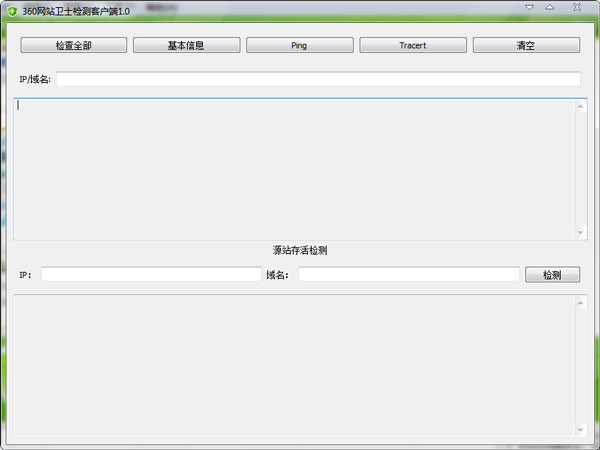The width and height of the screenshot is (600, 450).
Task: Click the 源站存活检测 heading text
Action: click(300, 250)
